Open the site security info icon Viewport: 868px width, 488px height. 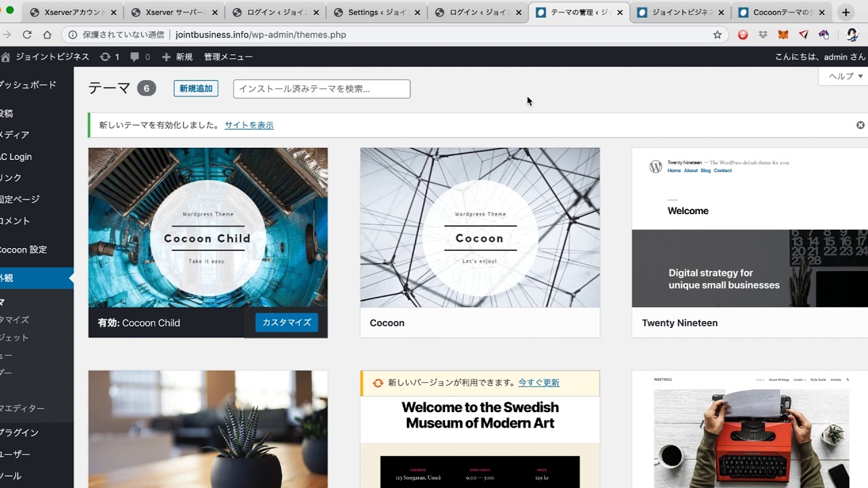coord(73,35)
